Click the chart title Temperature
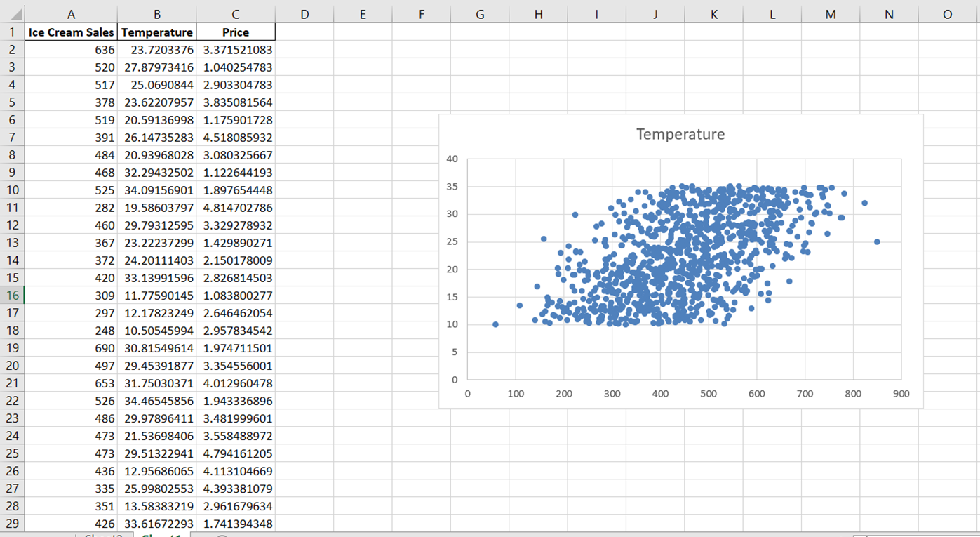This screenshot has height=537, width=980. (680, 133)
